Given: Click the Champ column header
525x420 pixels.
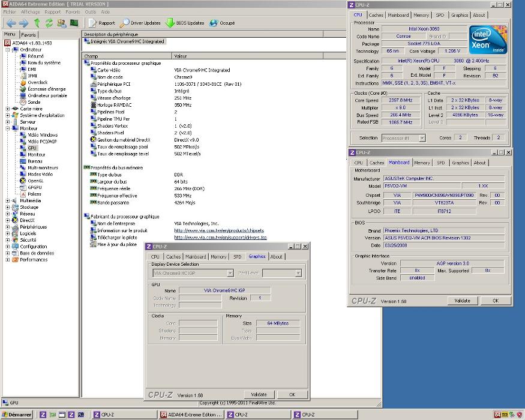Looking at the screenshot, I should click(x=127, y=56).
